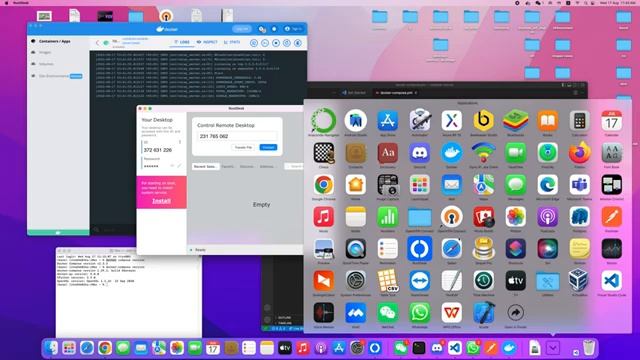
Task: Open Stocks in the Applications grid
Action: coord(611,249)
